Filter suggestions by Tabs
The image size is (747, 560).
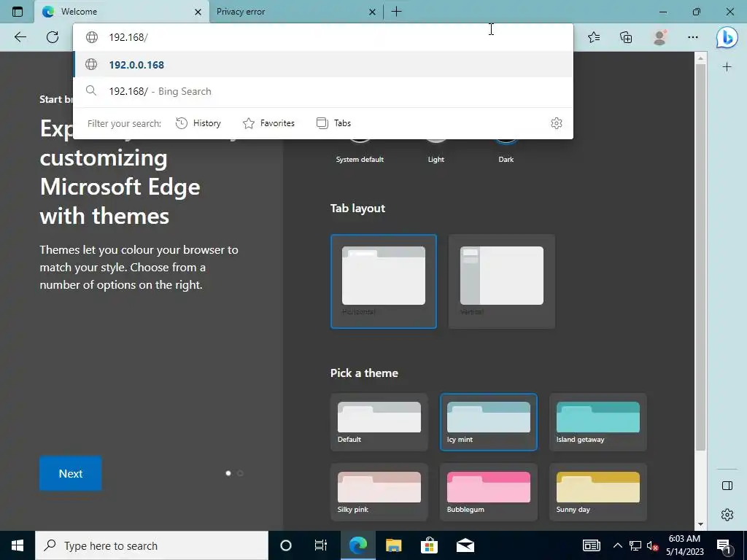click(333, 123)
